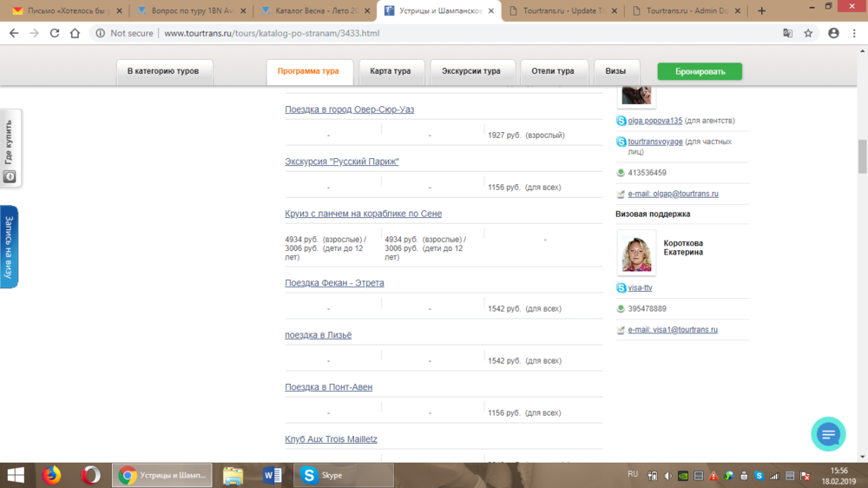Screen dimensions: 868x488
Task: Open the Визы tab
Action: (x=616, y=71)
